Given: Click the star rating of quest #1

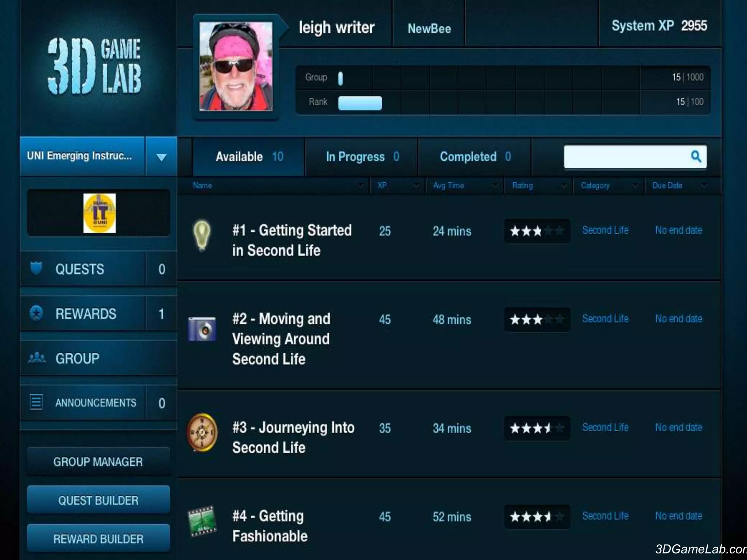Looking at the screenshot, I should coord(537,231).
